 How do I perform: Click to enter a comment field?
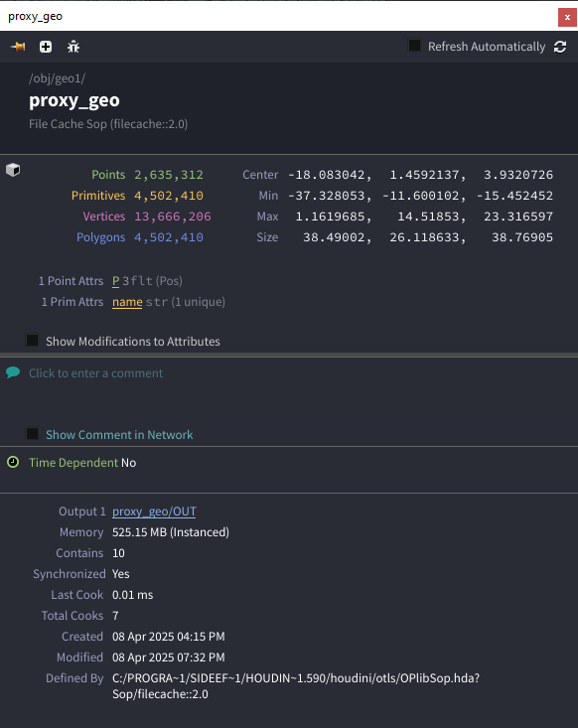click(96, 373)
